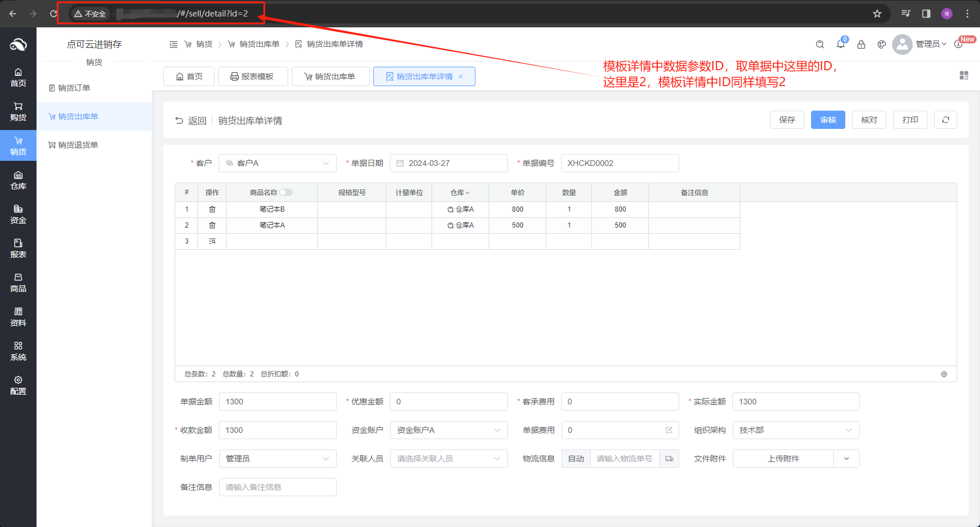Image resolution: width=980 pixels, height=527 pixels.
Task: Click the search magnifier icon in header
Action: pyautogui.click(x=820, y=44)
